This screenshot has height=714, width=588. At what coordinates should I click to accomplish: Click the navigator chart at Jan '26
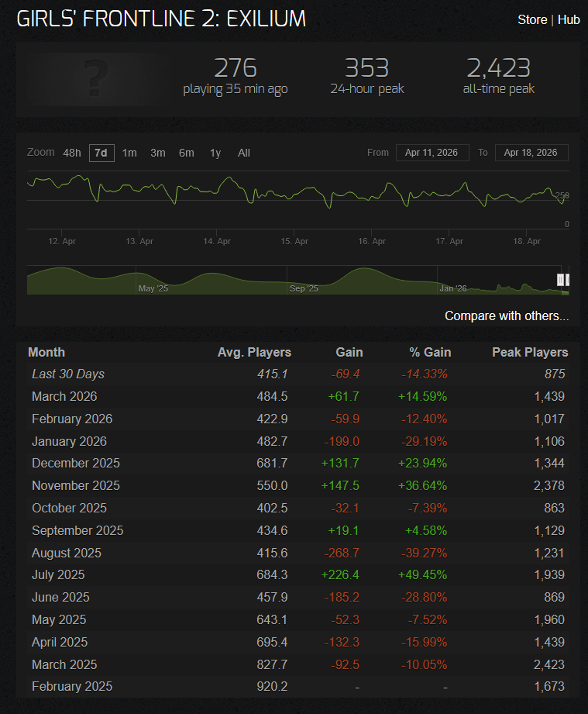point(453,288)
